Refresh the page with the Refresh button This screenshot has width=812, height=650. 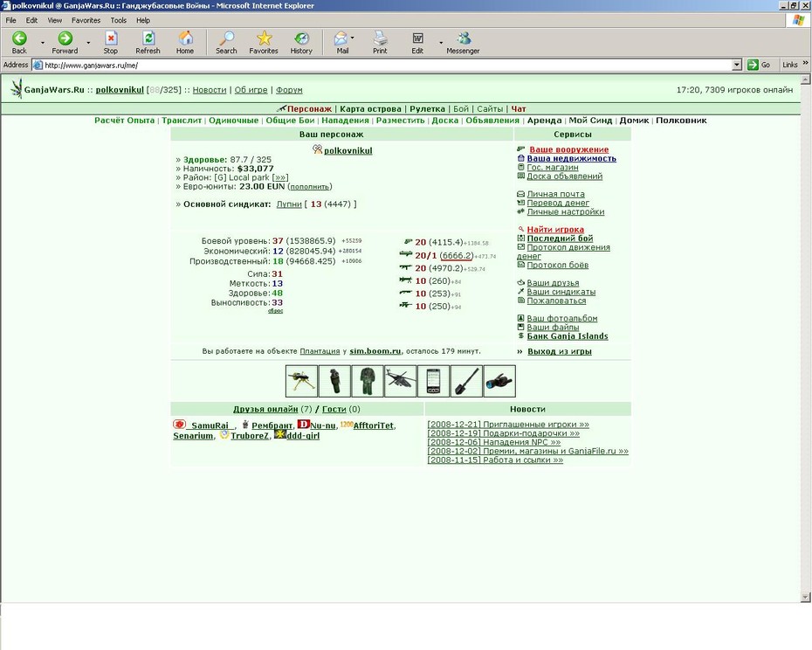148,43
